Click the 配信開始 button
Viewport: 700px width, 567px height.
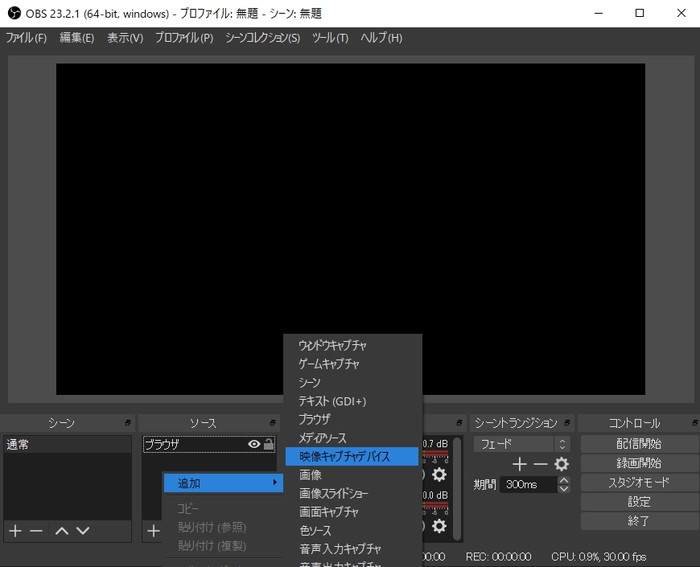coord(639,444)
